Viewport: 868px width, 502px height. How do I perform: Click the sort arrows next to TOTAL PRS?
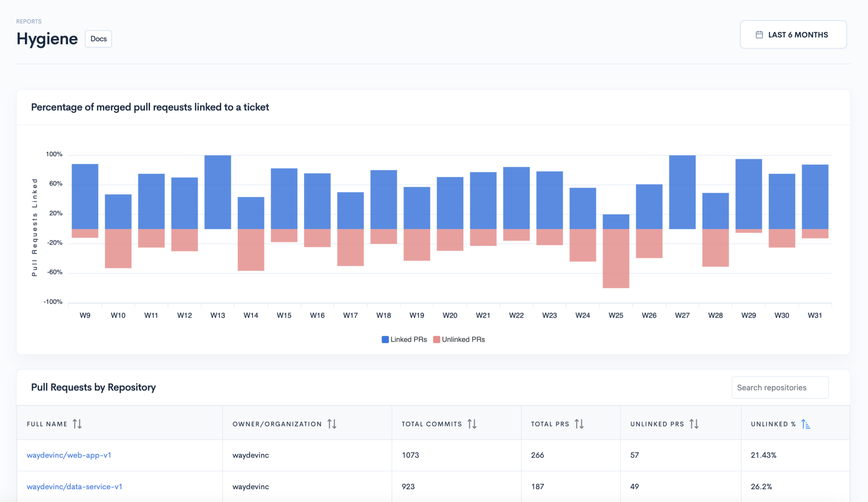[580, 423]
